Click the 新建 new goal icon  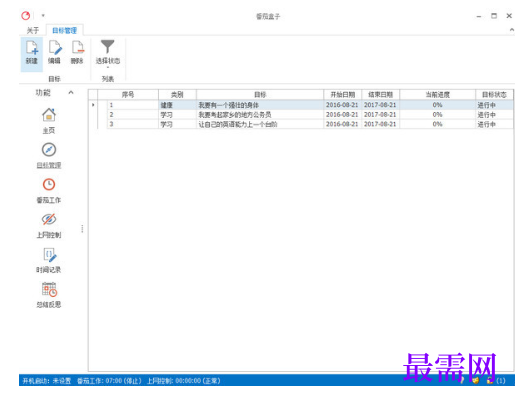[x=32, y=54]
